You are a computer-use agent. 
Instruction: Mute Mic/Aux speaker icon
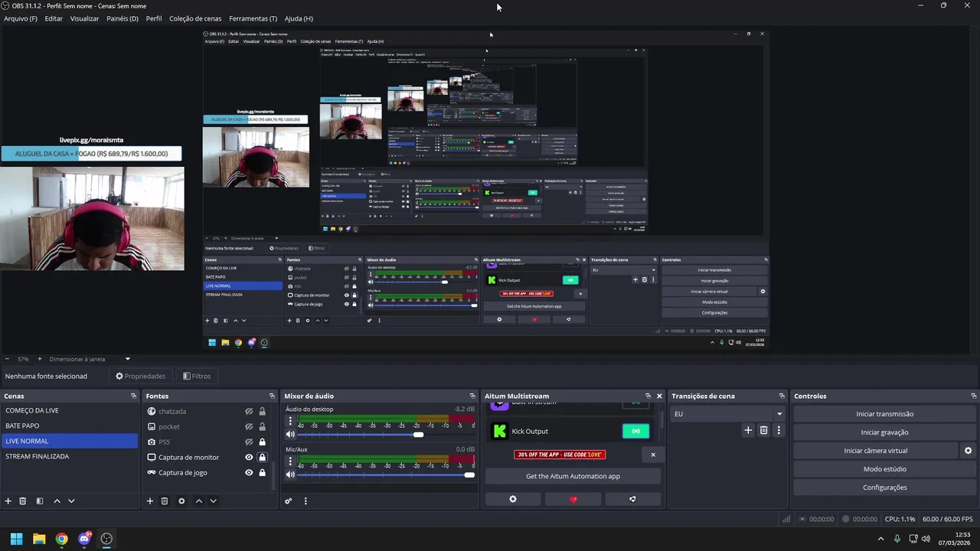pos(290,475)
